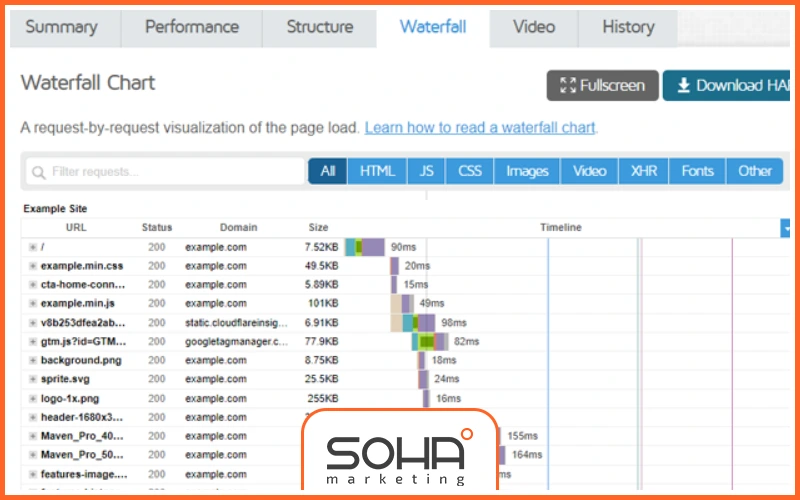Expand the example.min.css request row
The image size is (800, 500).
[33, 266]
